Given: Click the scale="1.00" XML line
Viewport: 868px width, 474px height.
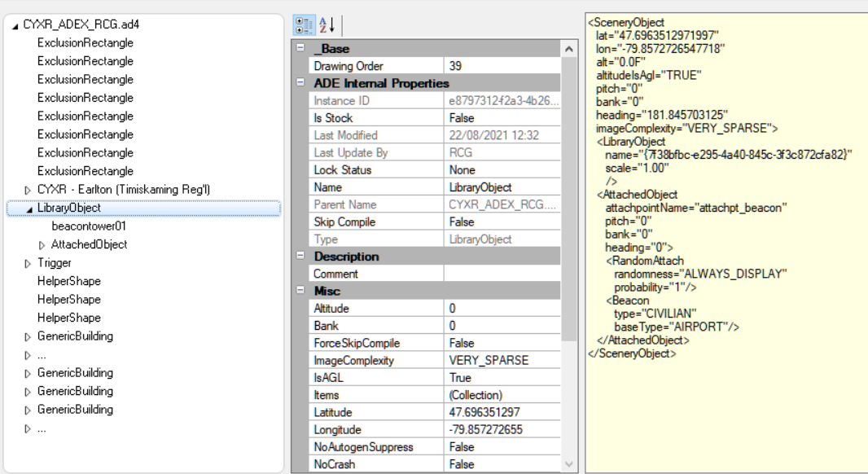Looking at the screenshot, I should 637,168.
